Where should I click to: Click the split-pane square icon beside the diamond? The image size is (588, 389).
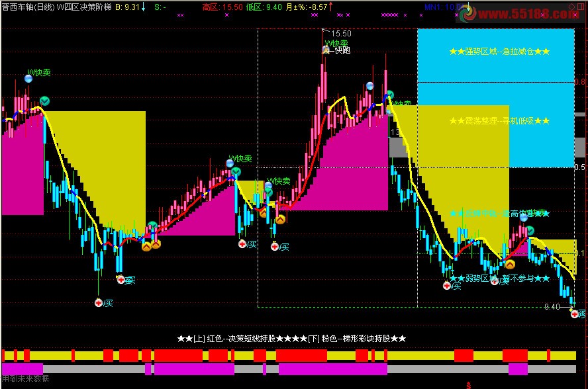[581, 7]
